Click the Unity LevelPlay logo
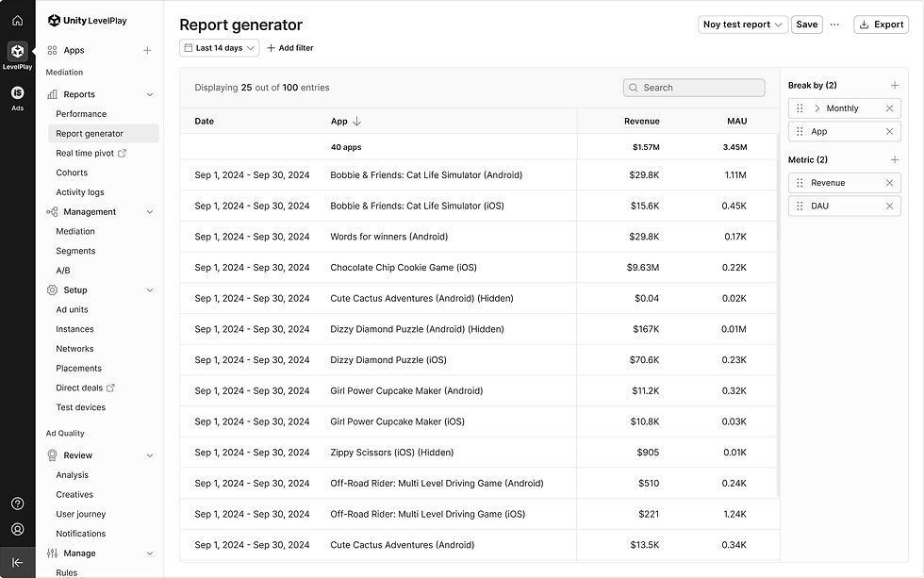Viewport: 924px width, 578px height. click(87, 21)
